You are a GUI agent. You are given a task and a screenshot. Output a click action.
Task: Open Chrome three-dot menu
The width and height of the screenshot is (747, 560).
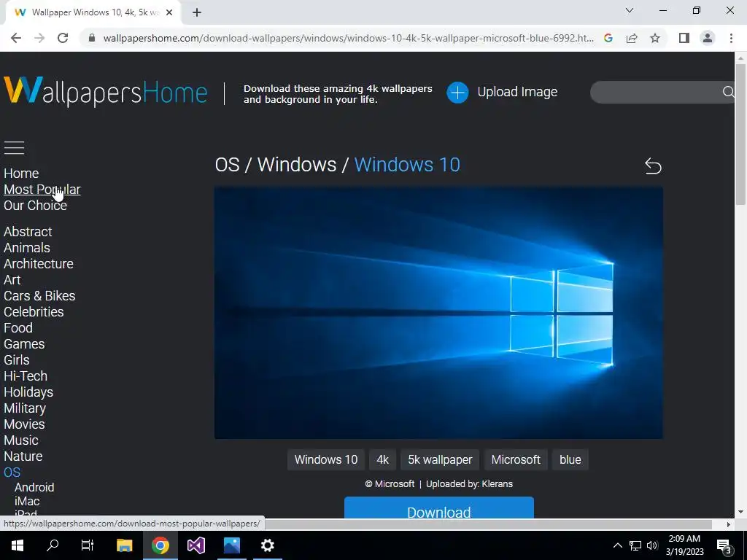coord(731,38)
